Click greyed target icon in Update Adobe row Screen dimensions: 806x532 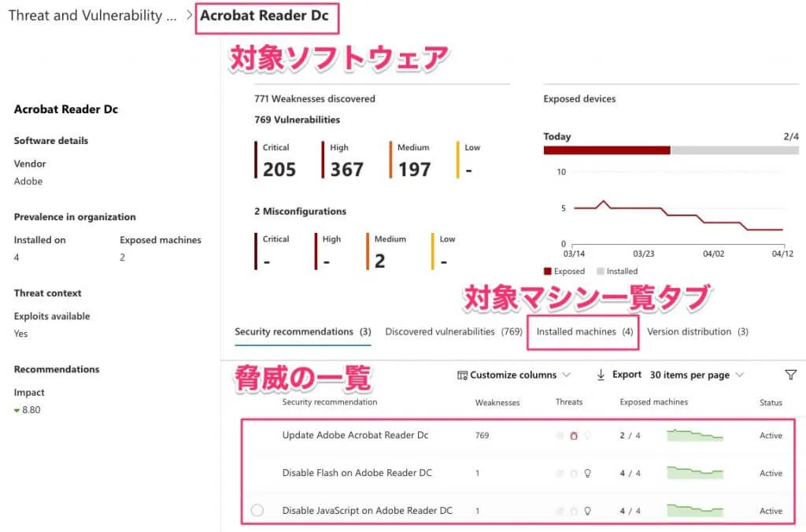[560, 435]
